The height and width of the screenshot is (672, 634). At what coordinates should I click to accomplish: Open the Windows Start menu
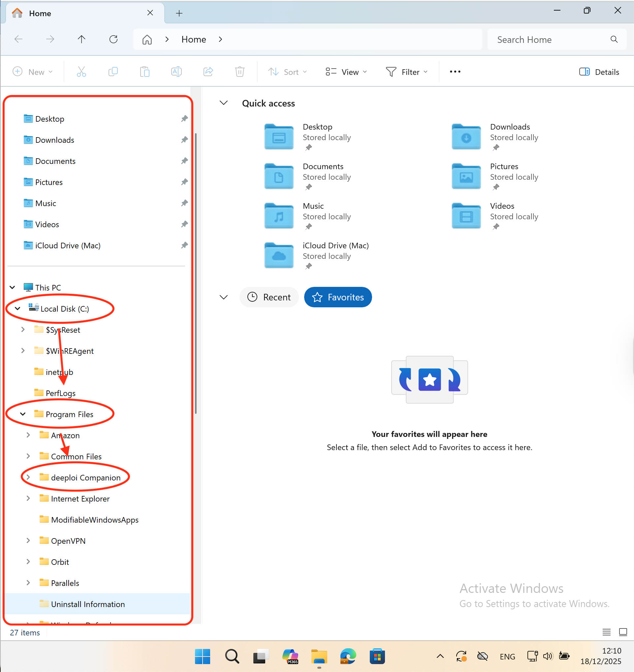point(203,656)
